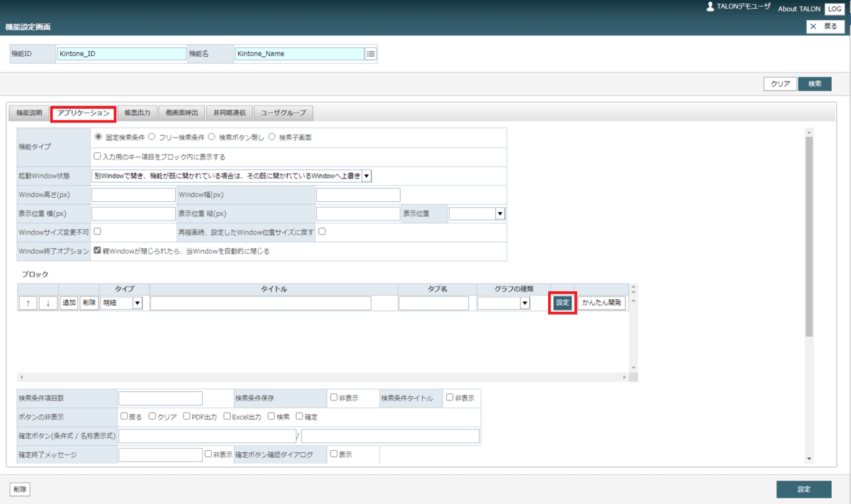Click the block タイトル input field
The image size is (851, 504).
pos(260,303)
